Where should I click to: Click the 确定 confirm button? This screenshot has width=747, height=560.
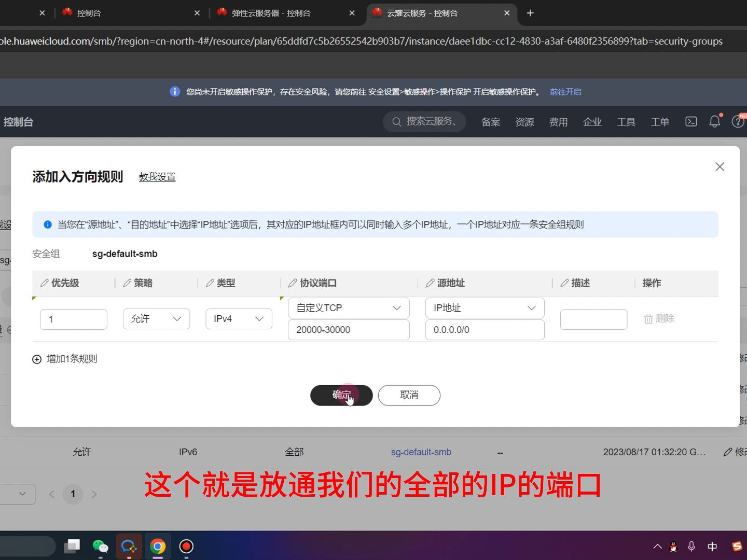click(x=341, y=395)
